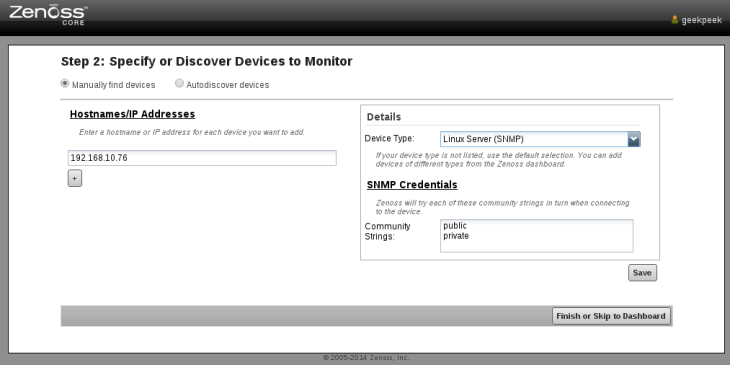Click the Details panel heading

[384, 117]
